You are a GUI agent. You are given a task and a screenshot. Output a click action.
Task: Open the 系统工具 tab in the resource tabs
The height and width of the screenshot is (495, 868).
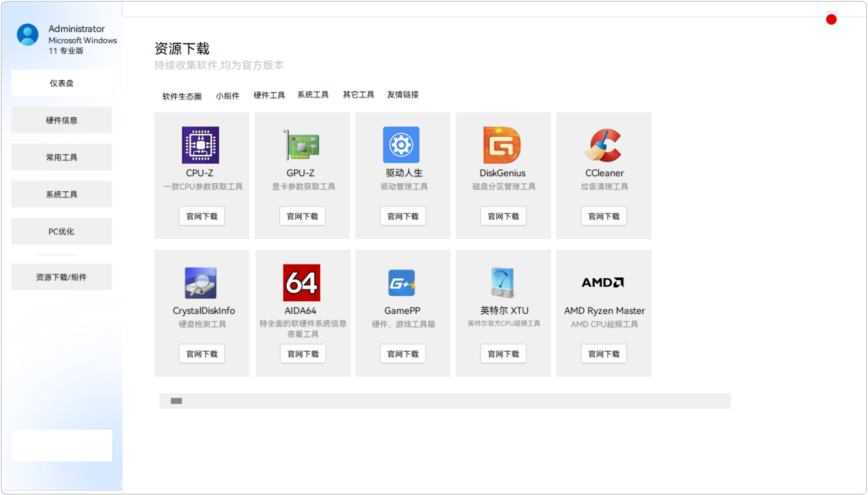tap(313, 95)
